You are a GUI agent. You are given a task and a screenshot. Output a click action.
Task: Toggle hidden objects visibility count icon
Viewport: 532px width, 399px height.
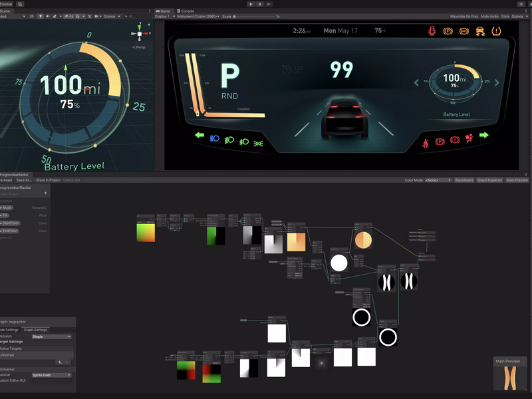tap(69, 16)
